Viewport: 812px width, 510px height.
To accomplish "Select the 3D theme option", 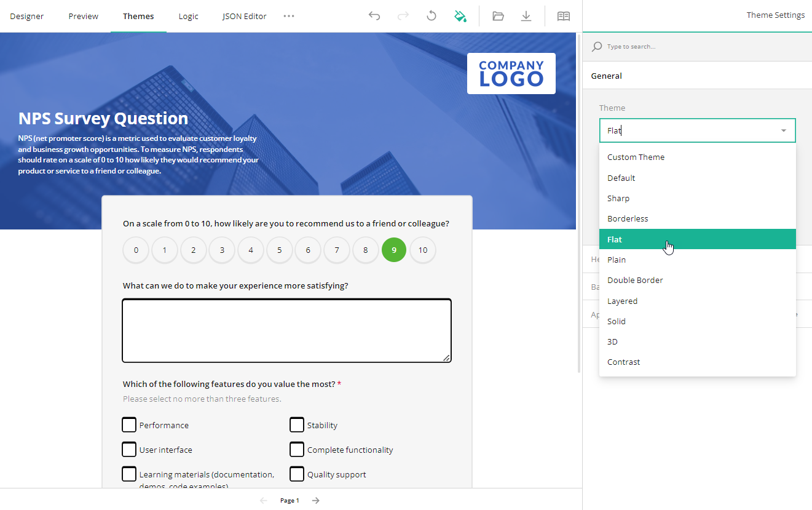I will (611, 341).
